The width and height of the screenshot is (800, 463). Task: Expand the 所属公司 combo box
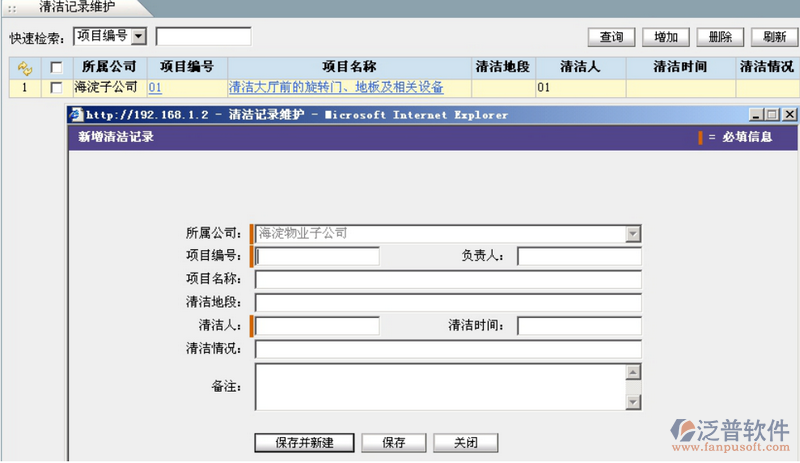click(632, 234)
